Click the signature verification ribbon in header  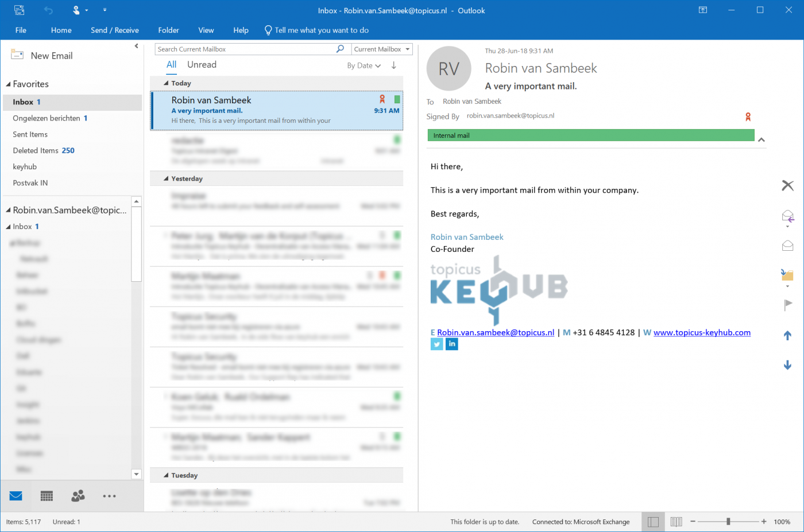click(x=748, y=117)
